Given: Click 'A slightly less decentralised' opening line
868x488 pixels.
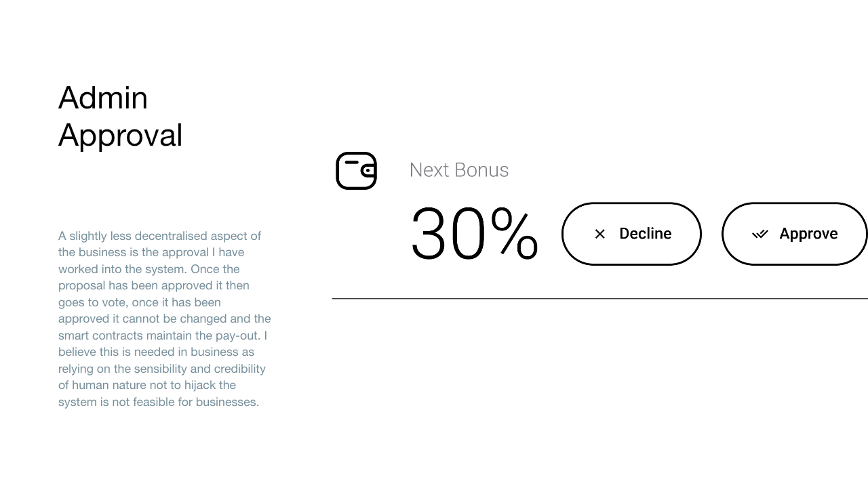Looking at the screenshot, I should coord(132,236).
